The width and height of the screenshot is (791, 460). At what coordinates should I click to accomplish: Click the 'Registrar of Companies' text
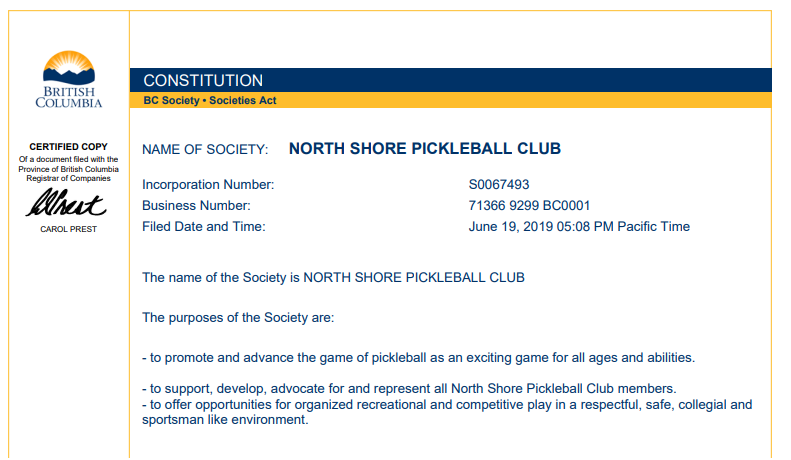[x=68, y=177]
